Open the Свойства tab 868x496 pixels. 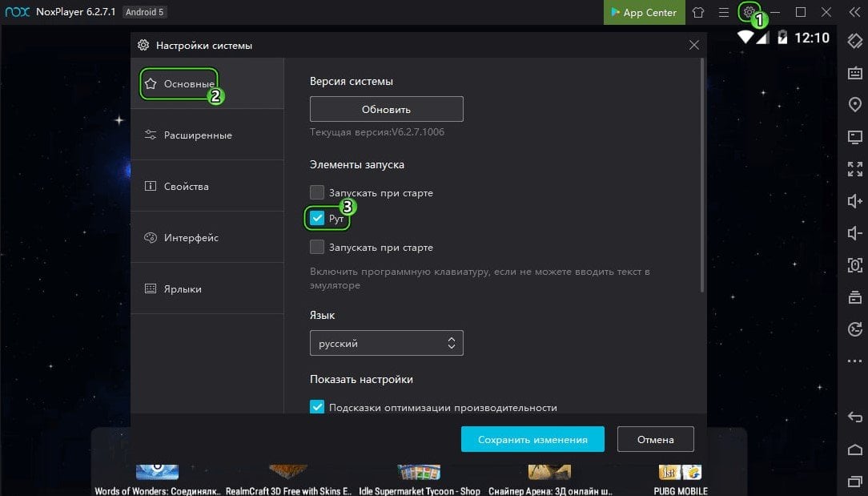tap(207, 186)
